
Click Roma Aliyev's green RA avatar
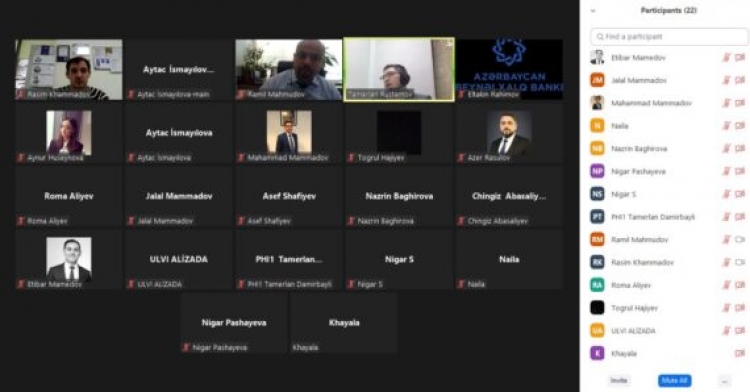click(597, 285)
